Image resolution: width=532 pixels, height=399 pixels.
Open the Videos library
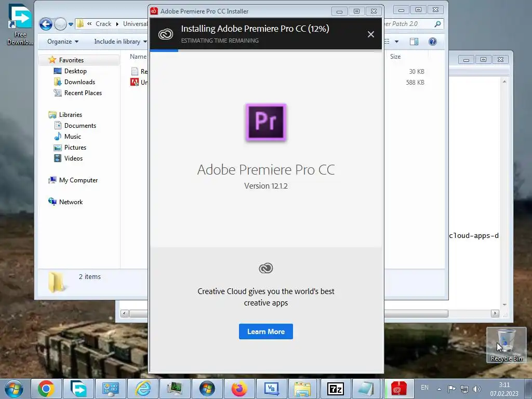tap(73, 158)
